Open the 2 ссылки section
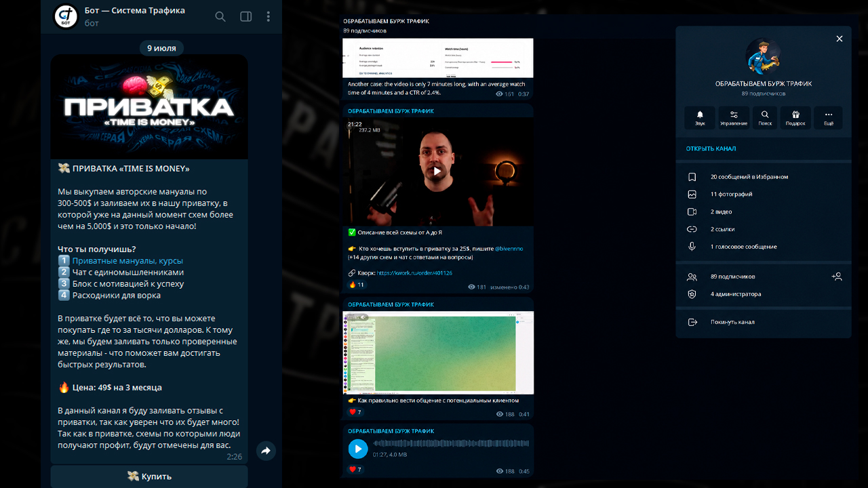The width and height of the screenshot is (868, 488). tap(763, 230)
